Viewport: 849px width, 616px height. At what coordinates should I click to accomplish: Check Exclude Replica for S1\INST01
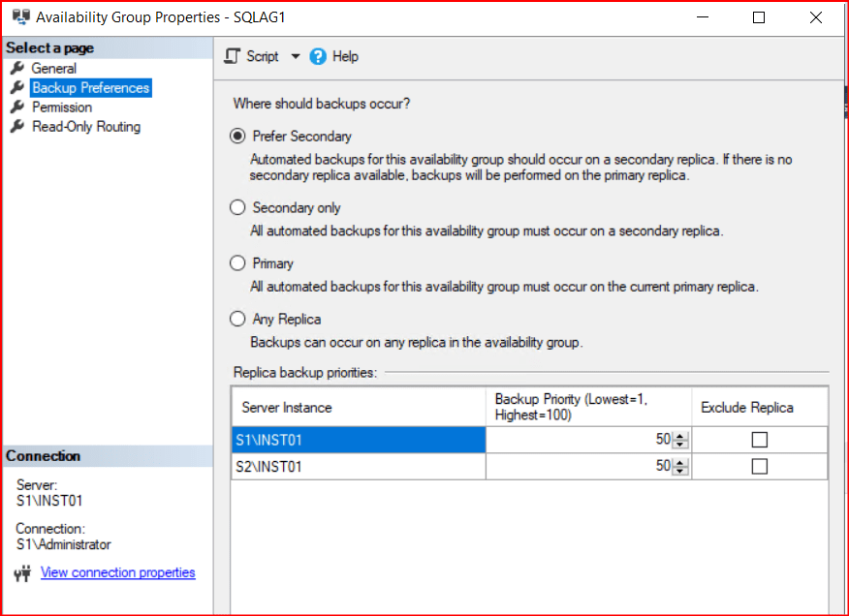760,440
